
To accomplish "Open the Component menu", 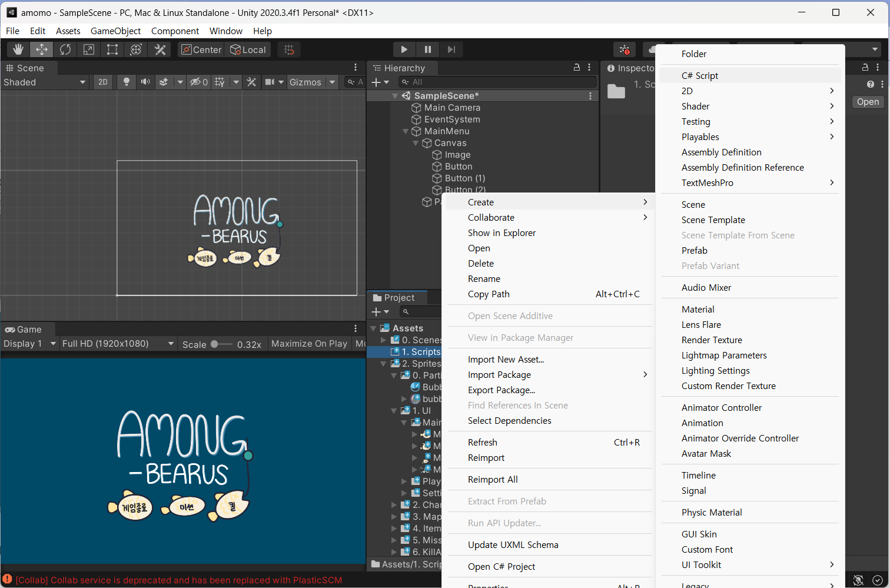I will click(175, 31).
